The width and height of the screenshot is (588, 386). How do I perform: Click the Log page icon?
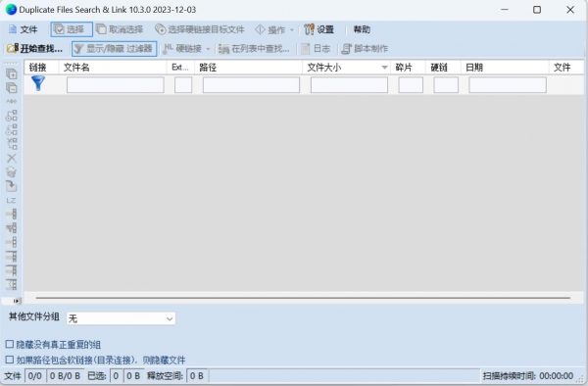pyautogui.click(x=306, y=48)
